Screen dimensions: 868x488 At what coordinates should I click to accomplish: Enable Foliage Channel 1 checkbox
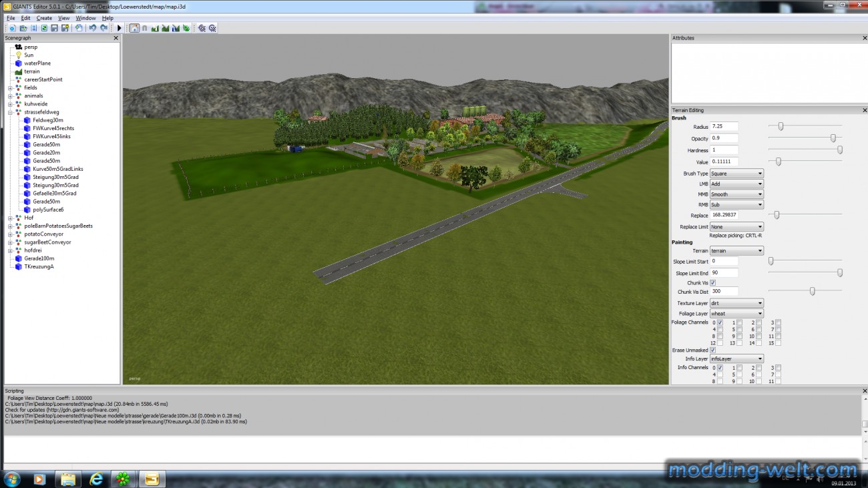click(x=739, y=322)
